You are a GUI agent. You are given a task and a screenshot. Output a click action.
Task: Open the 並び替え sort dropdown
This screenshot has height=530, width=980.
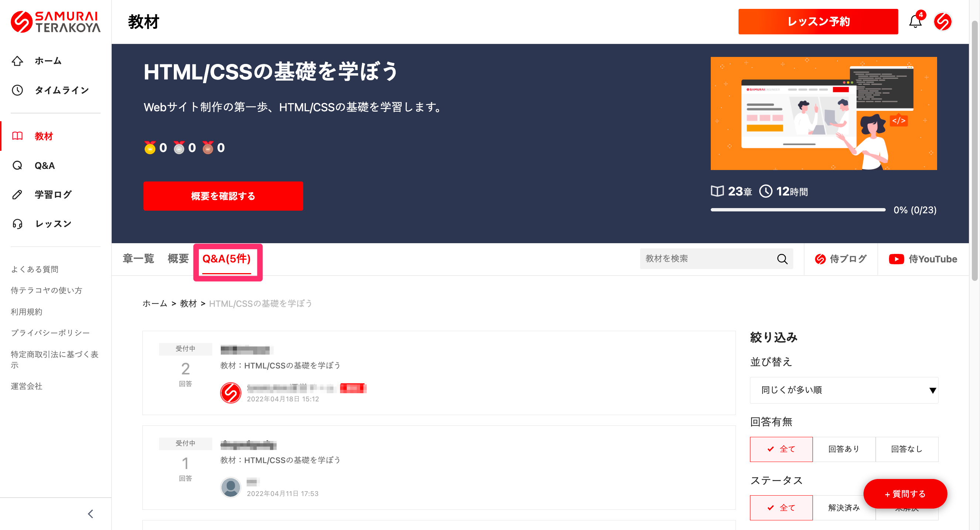coord(844,390)
